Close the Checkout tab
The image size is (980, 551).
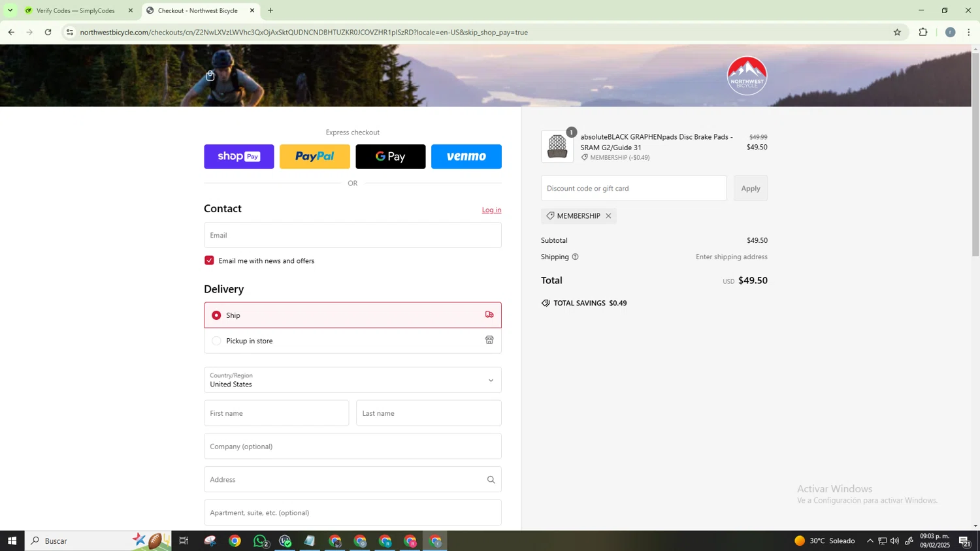[x=252, y=10]
